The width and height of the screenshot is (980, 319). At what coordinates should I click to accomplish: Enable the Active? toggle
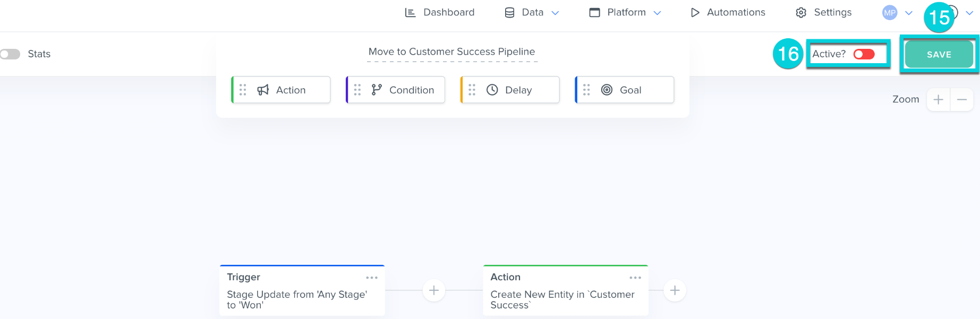point(864,54)
